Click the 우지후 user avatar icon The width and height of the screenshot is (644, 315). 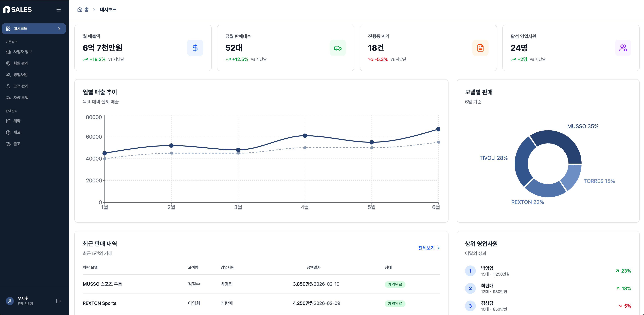click(x=10, y=301)
